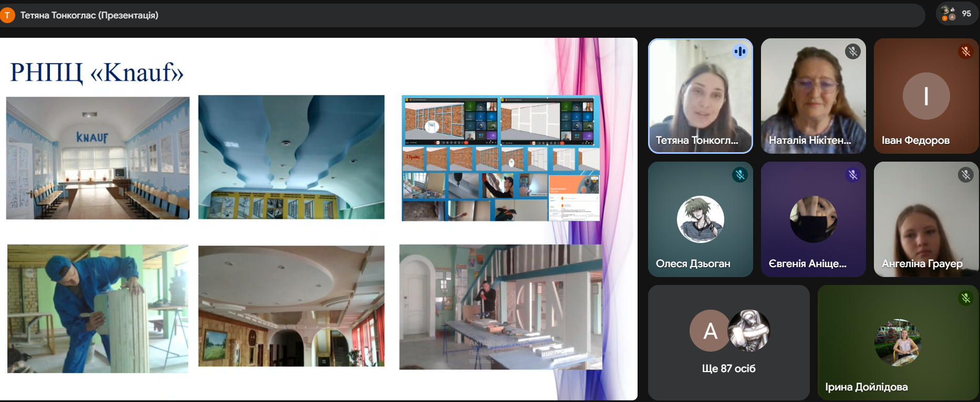Click the worker in blue uniform photo
Image resolution: width=980 pixels, height=402 pixels.
click(x=98, y=309)
